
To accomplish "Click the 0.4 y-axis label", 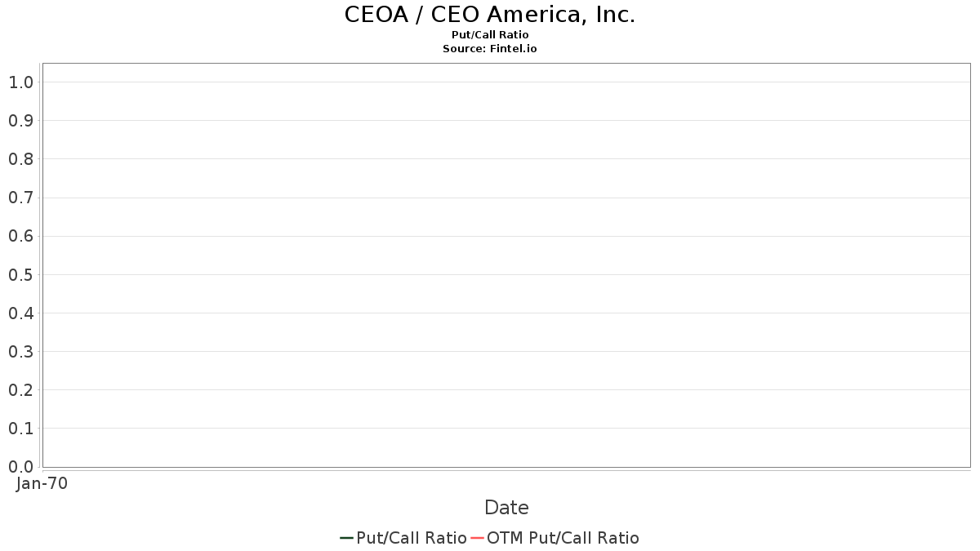I will click(21, 313).
